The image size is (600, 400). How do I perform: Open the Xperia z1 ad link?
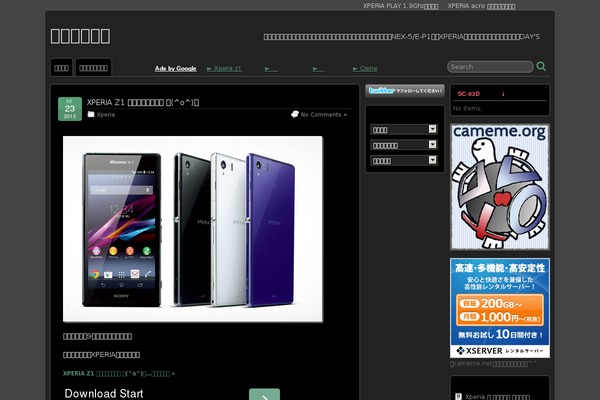tap(224, 69)
